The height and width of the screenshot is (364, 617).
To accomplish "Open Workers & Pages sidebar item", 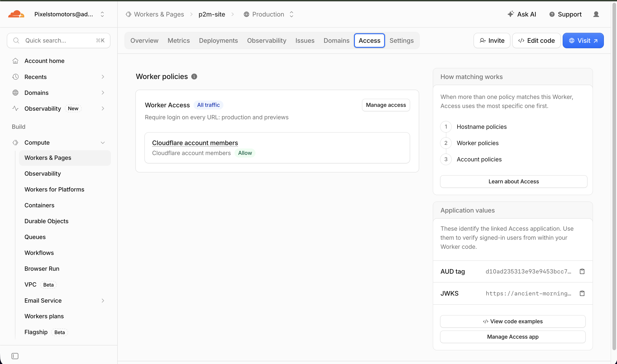I will [x=65, y=158].
